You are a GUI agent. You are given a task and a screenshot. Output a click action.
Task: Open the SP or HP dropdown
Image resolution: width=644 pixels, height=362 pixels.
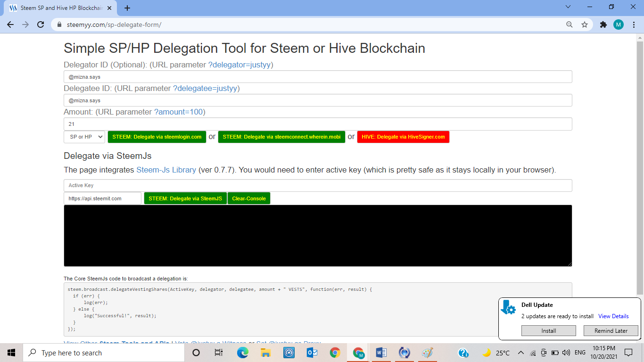pos(84,137)
